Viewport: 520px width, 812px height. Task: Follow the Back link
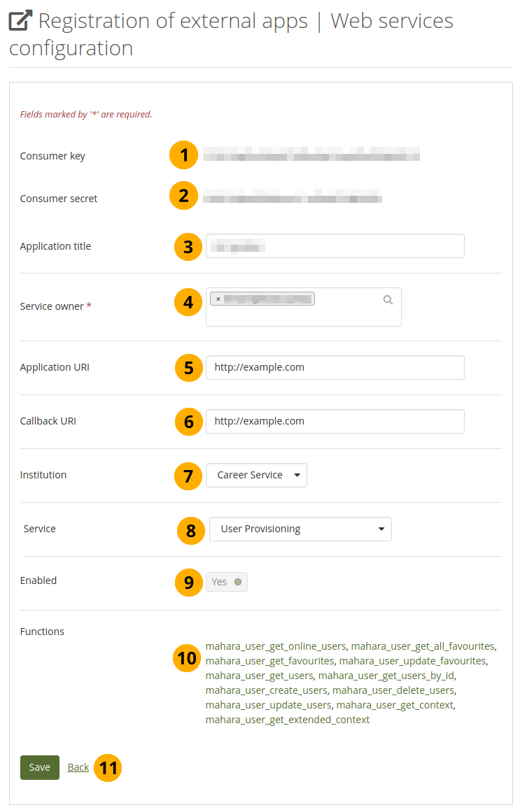click(78, 767)
